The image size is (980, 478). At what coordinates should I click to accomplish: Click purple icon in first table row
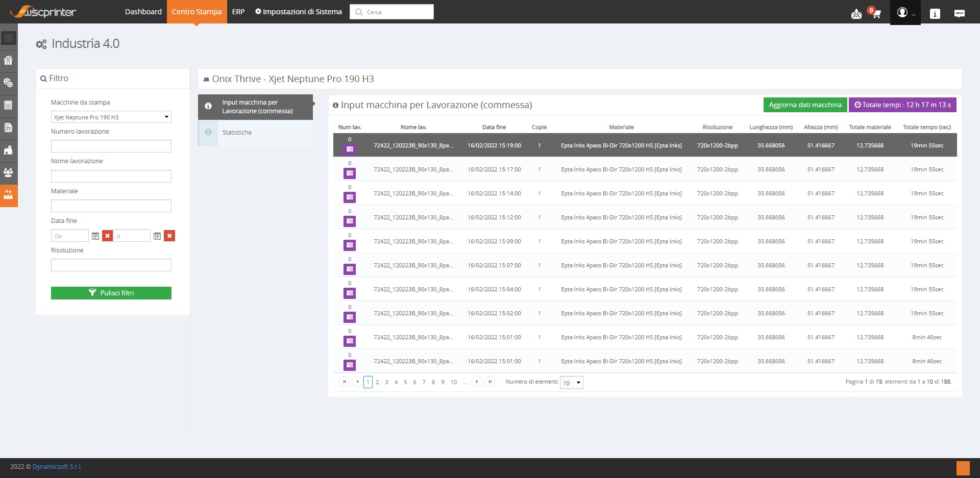point(350,149)
